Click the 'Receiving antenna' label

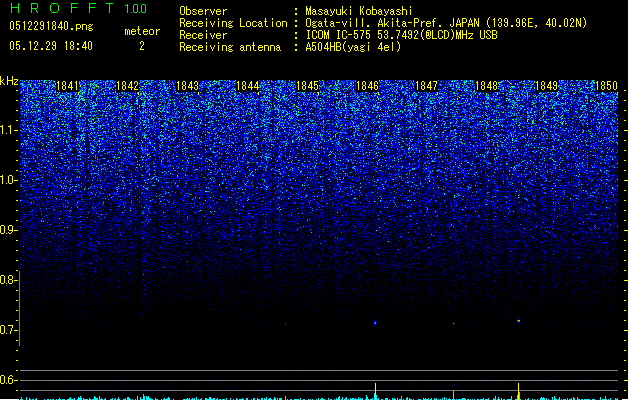[230, 47]
